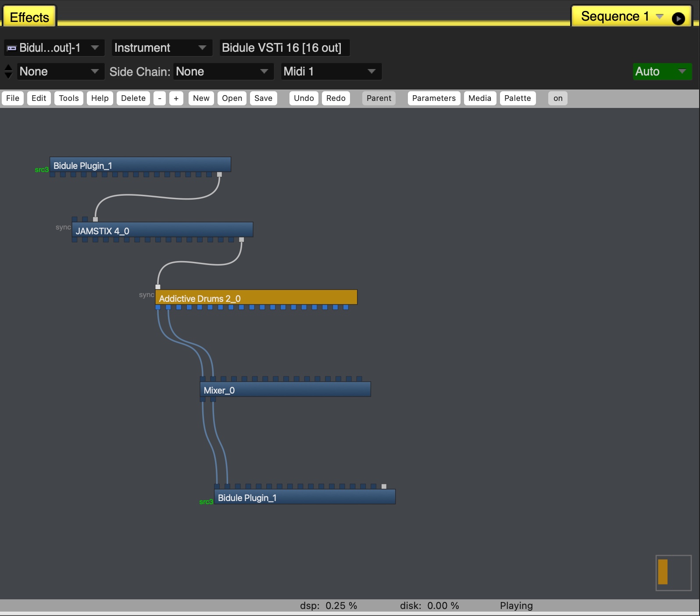Click second audio output port of Addictive Drums 2_0

(168, 307)
